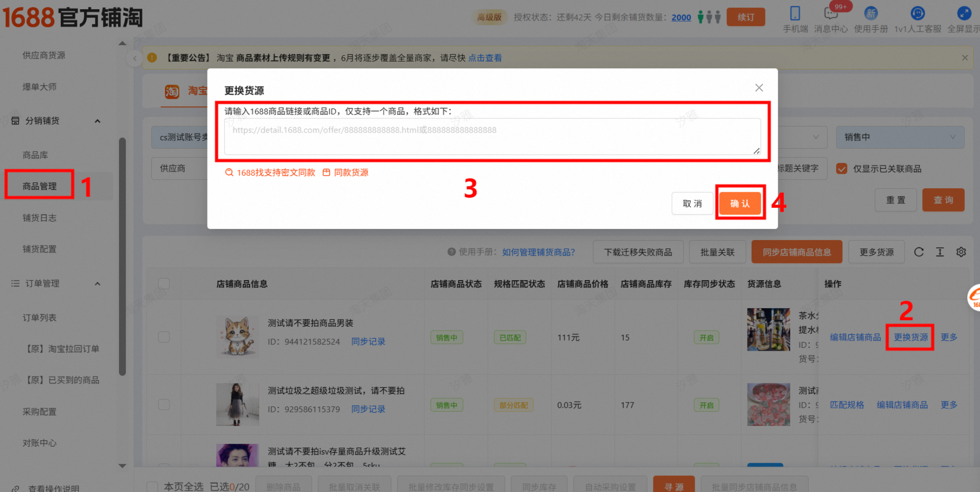Click 匹配规格 link in second row
The height and width of the screenshot is (492, 980).
(x=847, y=404)
